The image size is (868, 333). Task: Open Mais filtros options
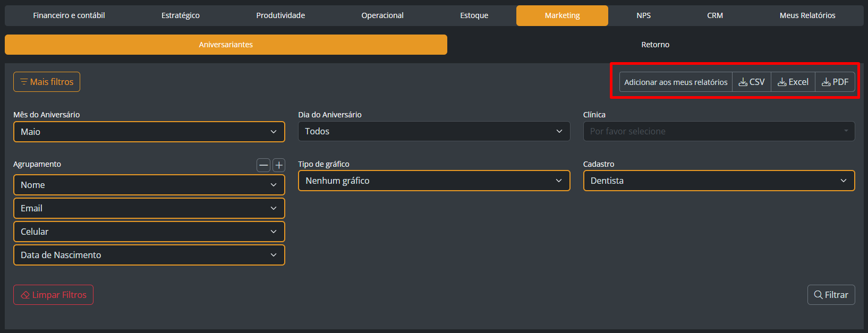(47, 82)
